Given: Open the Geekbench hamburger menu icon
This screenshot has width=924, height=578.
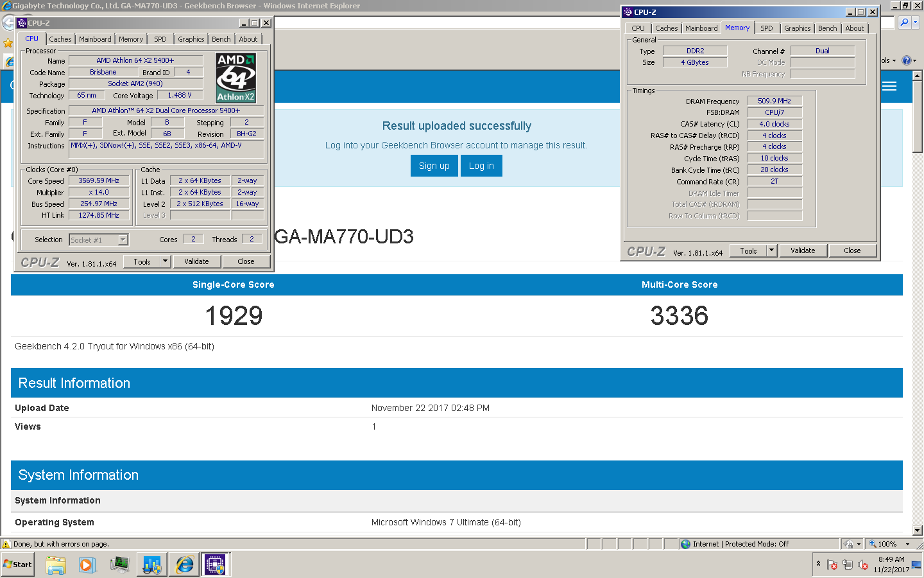Looking at the screenshot, I should point(889,87).
